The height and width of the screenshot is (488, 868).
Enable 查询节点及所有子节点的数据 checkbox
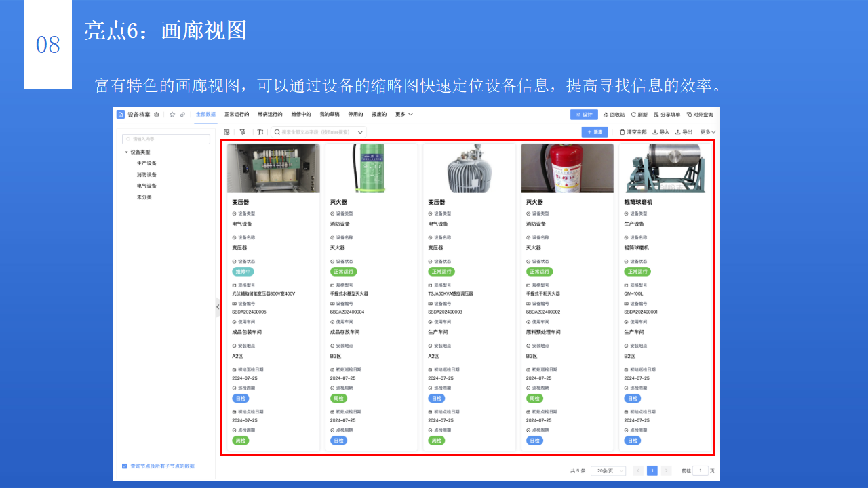[123, 466]
